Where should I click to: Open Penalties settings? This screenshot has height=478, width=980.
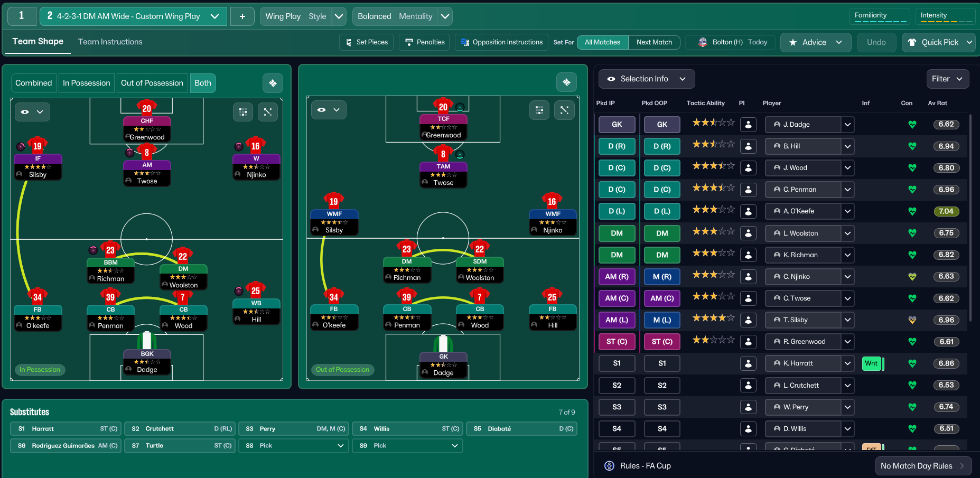[425, 42]
